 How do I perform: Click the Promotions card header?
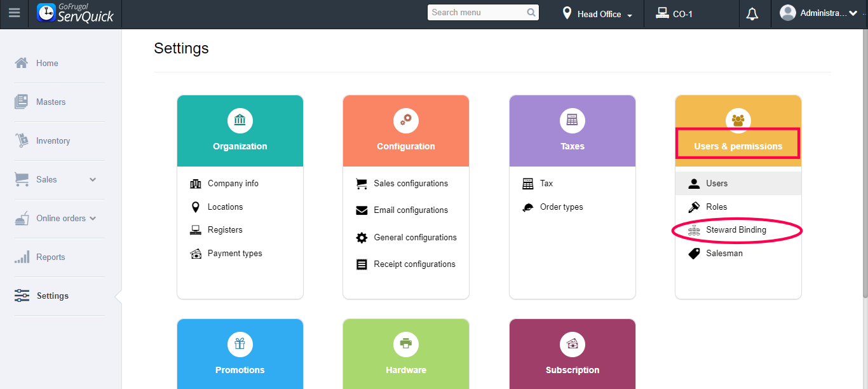[x=240, y=353]
